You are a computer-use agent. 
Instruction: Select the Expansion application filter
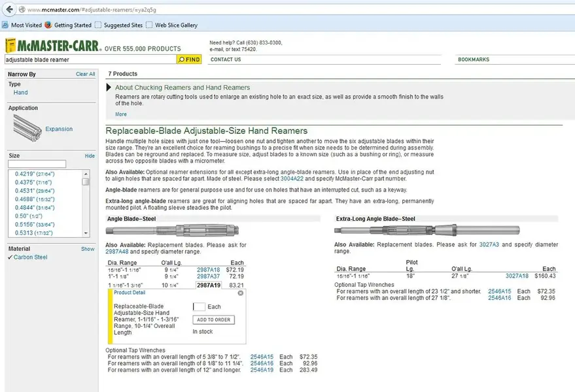[59, 129]
